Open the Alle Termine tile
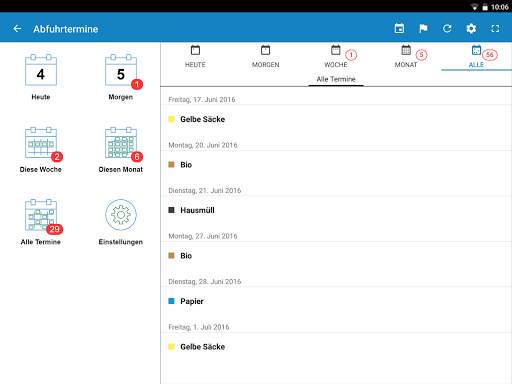 click(x=41, y=222)
